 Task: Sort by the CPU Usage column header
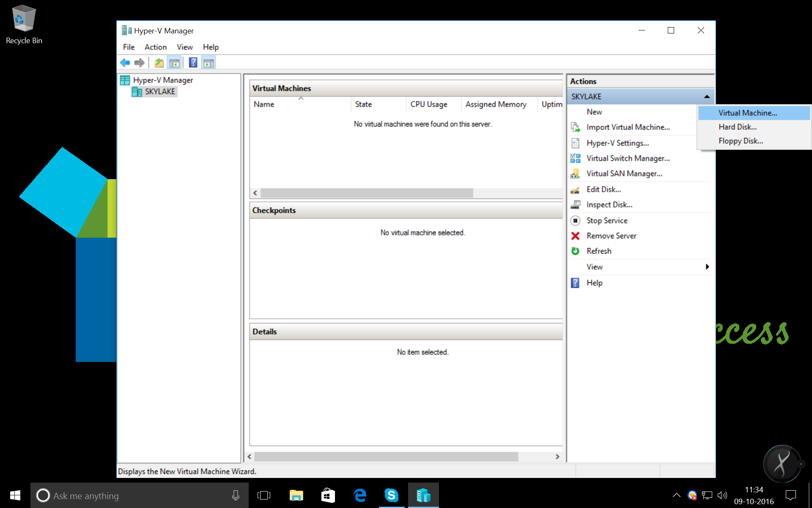pos(433,104)
